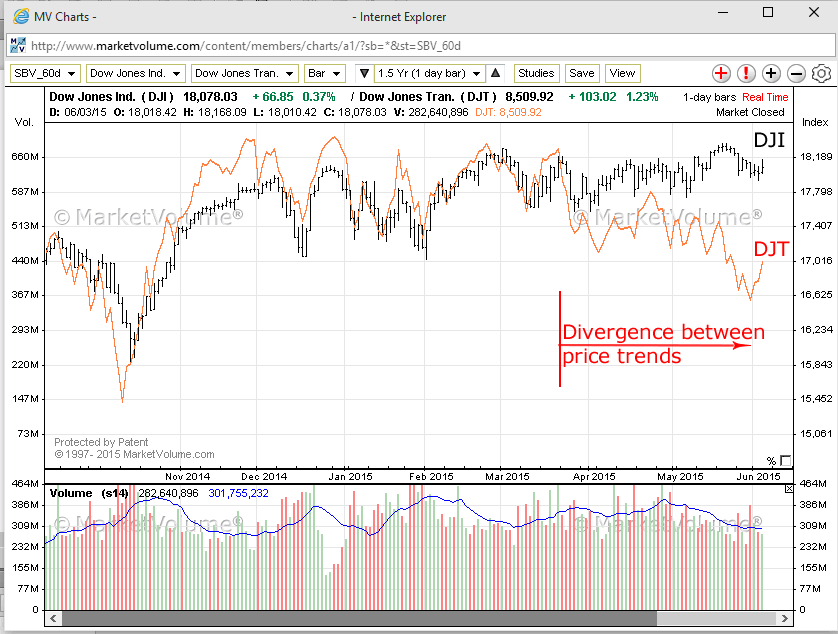Expand the Dow Jones Ind. index dropdown
Screen dimensions: 838x634
click(135, 73)
